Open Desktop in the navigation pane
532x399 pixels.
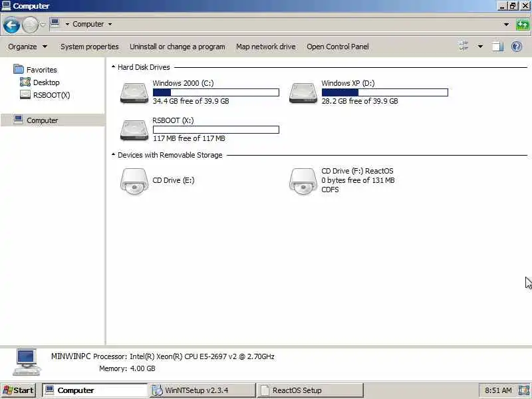40,82
